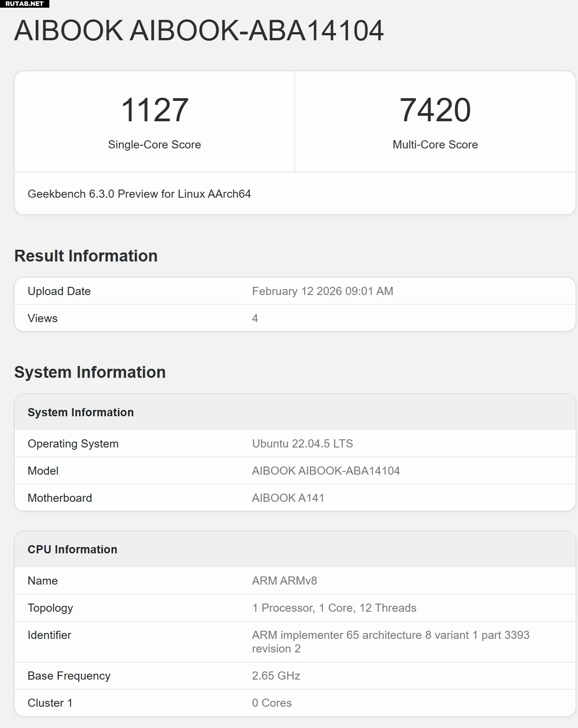Click the Model value in the system table
Viewport: 578px width, 728px height.
[326, 471]
